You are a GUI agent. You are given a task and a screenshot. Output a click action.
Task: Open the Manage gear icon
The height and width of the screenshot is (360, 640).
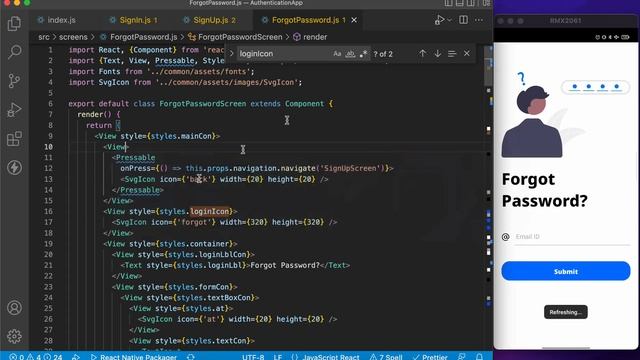pos(14,336)
